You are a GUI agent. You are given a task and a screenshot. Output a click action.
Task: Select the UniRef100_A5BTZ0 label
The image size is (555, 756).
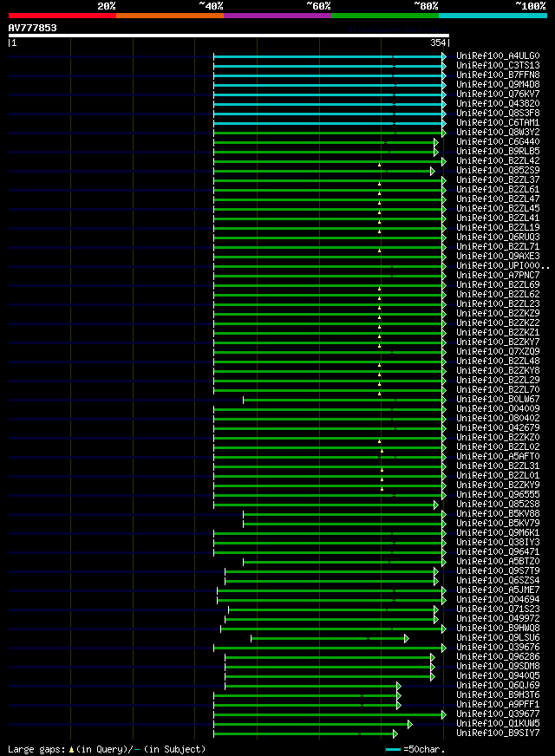click(x=498, y=561)
